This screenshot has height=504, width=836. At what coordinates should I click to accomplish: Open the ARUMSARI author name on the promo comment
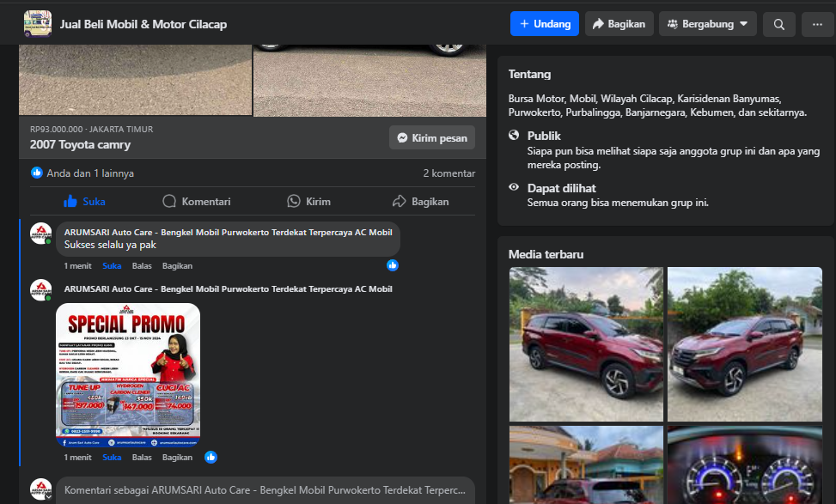tap(229, 288)
